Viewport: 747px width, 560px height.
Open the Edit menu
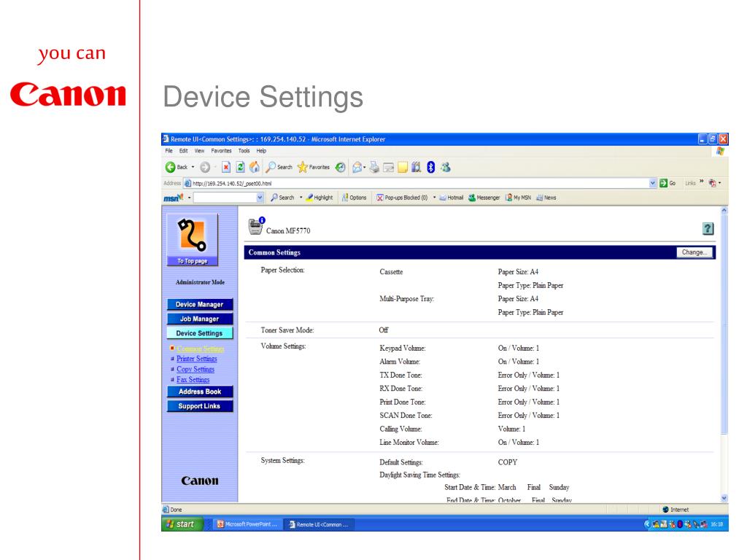pos(183,151)
